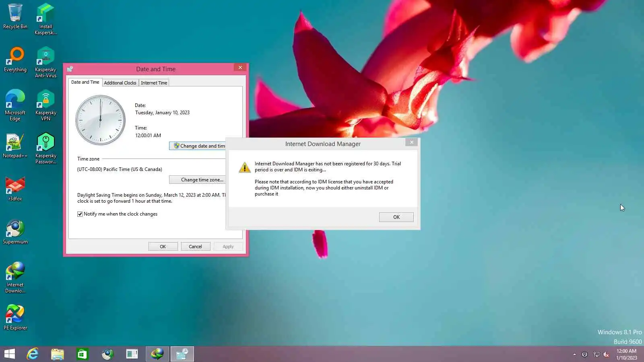644x362 pixels.
Task: Click the warning icon in IDM dialog
Action: tap(244, 167)
